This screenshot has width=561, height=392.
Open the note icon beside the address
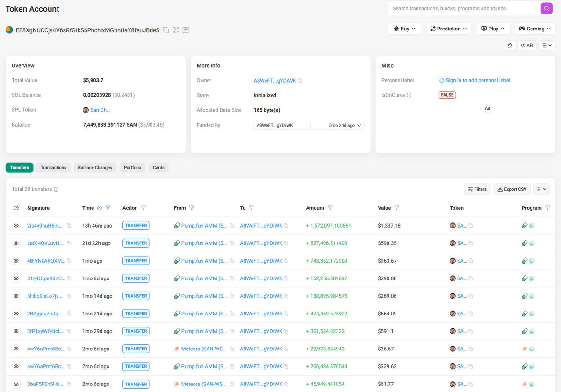(x=186, y=30)
